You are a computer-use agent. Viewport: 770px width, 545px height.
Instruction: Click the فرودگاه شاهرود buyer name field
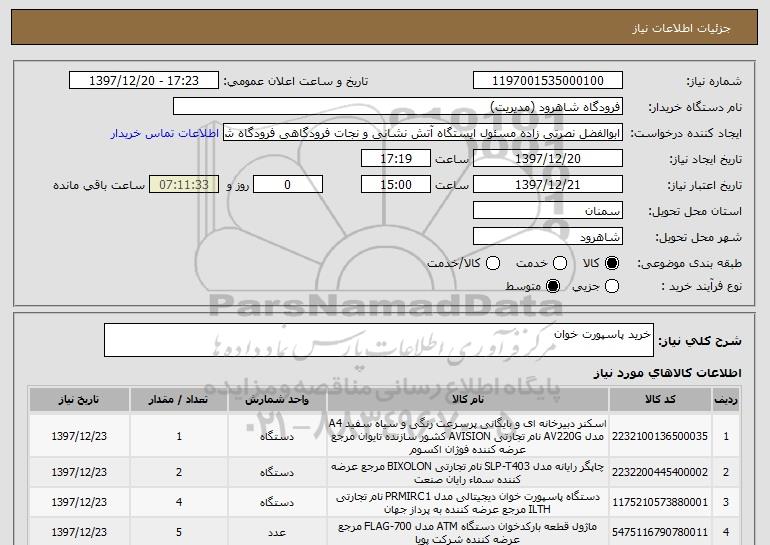click(x=397, y=107)
